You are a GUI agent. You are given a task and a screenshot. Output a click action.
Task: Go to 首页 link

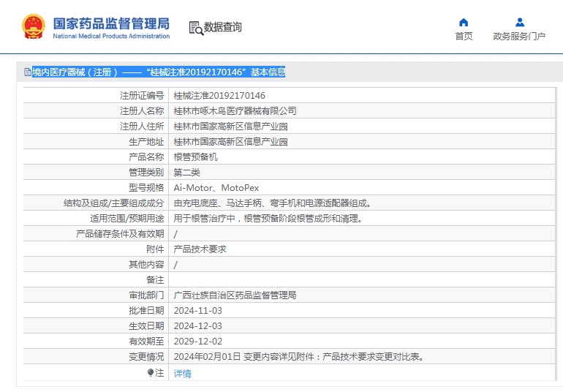464,37
